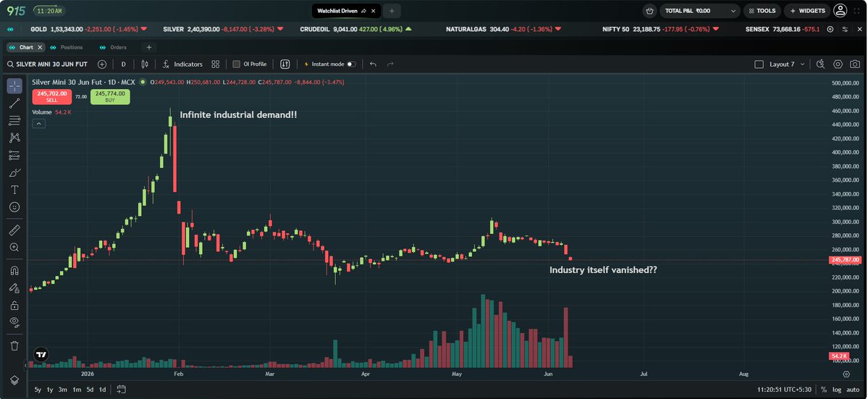Select the ruler measure tool

click(14, 230)
